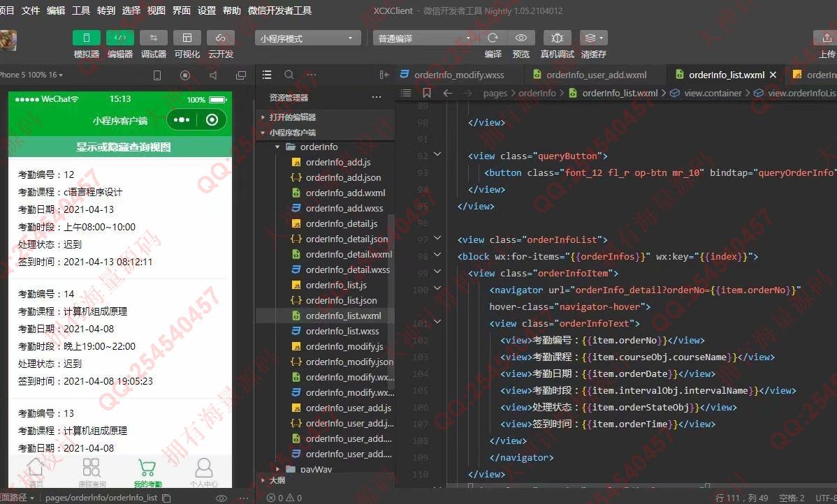Click the upload (上传) icon
This screenshot has width=837, height=504.
click(x=827, y=38)
